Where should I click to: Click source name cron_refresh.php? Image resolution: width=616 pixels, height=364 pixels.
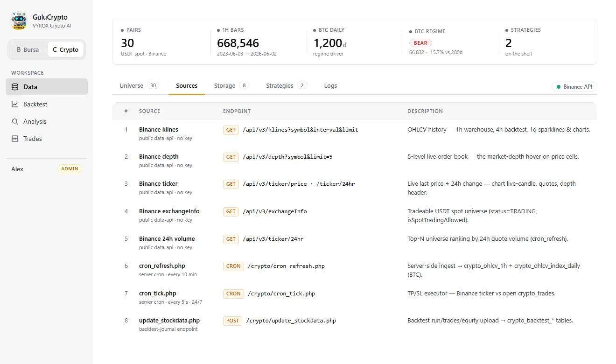(162, 266)
